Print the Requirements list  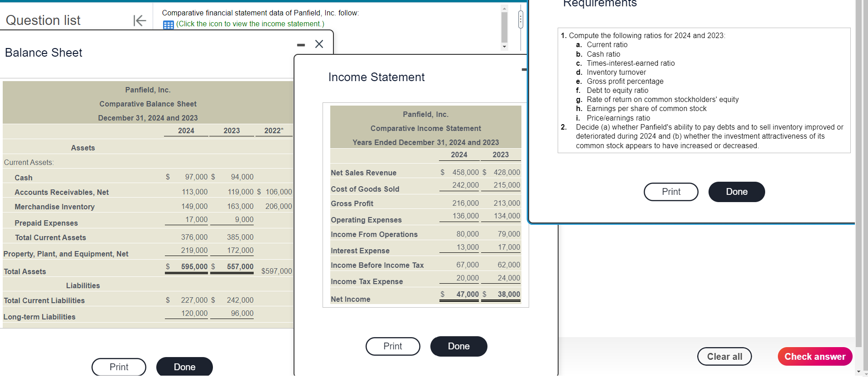coord(671,192)
